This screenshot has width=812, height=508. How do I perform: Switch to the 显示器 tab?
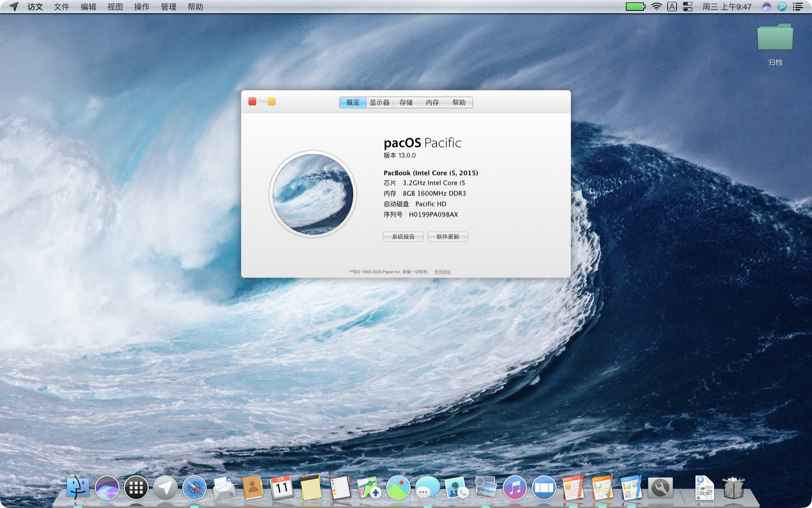379,102
